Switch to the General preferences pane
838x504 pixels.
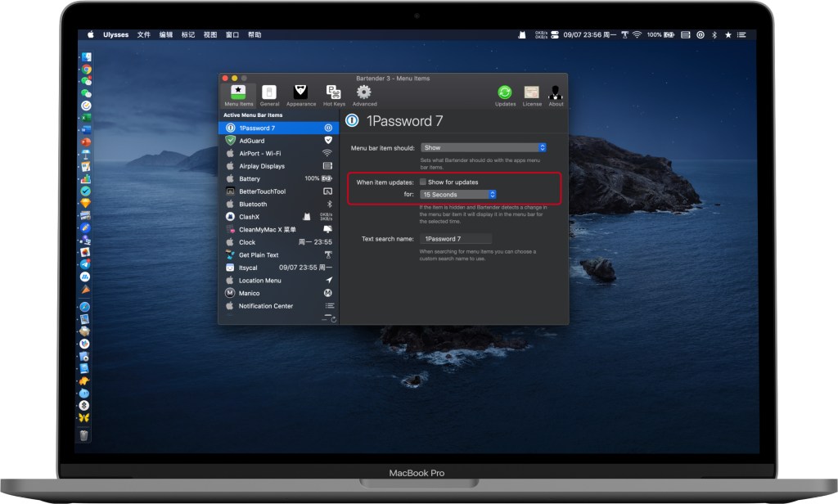click(269, 95)
